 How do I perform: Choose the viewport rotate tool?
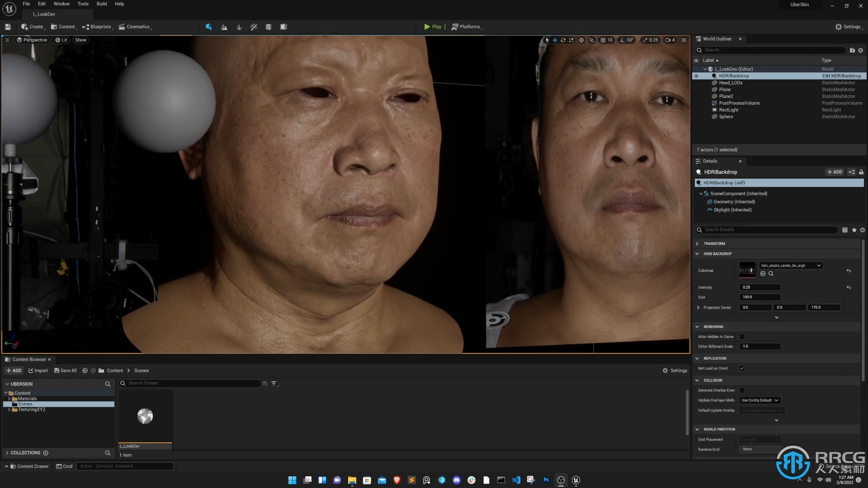click(x=563, y=40)
